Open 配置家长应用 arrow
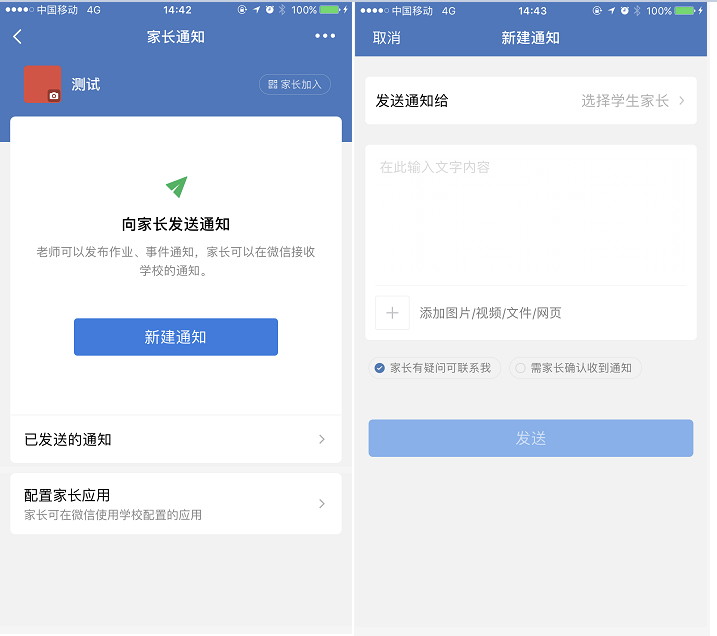The height and width of the screenshot is (636, 717). pyautogui.click(x=322, y=504)
